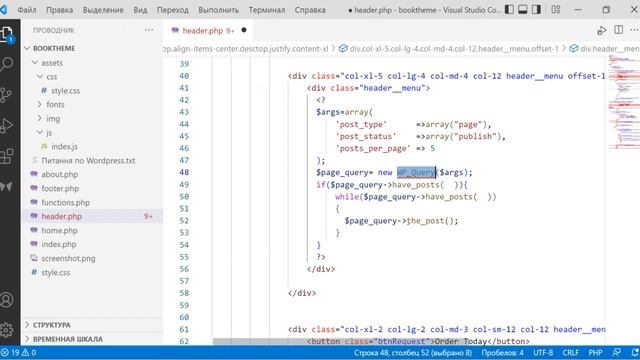Open the Accounts menu icon

7,300
